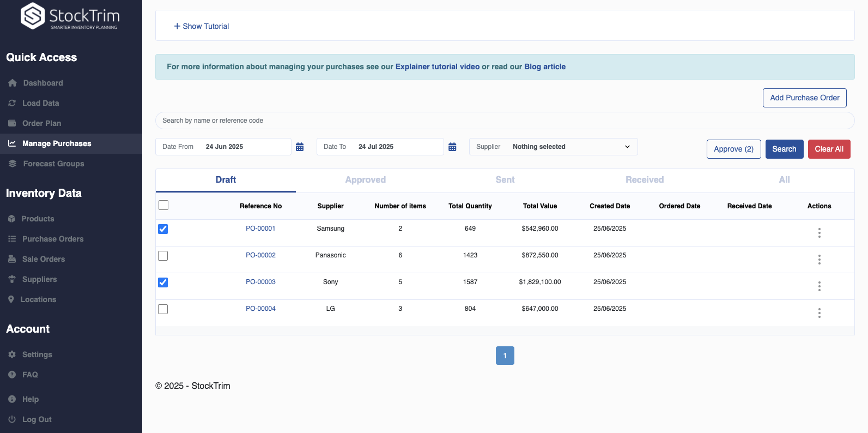Go to page 1 in pagination

coord(505,356)
